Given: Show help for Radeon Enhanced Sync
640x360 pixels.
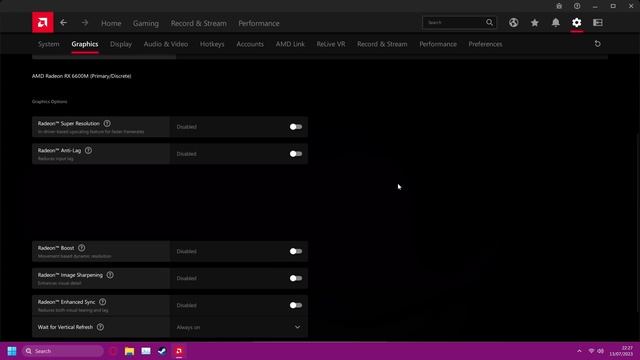Looking at the screenshot, I should click(x=102, y=302).
